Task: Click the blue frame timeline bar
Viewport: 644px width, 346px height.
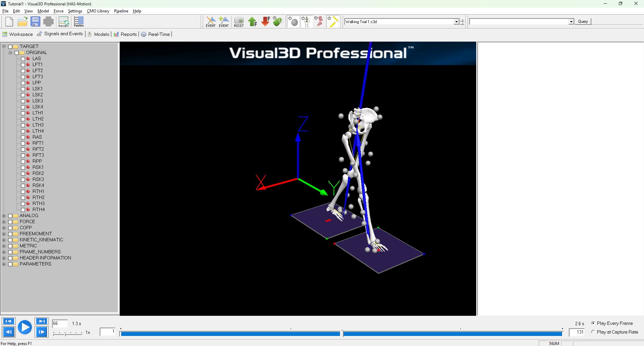Action: pos(342,334)
